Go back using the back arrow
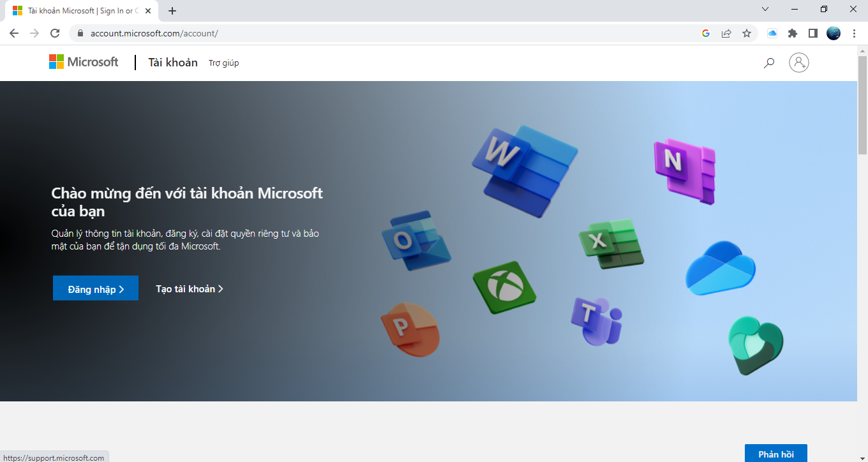This screenshot has width=868, height=462. coord(14,33)
